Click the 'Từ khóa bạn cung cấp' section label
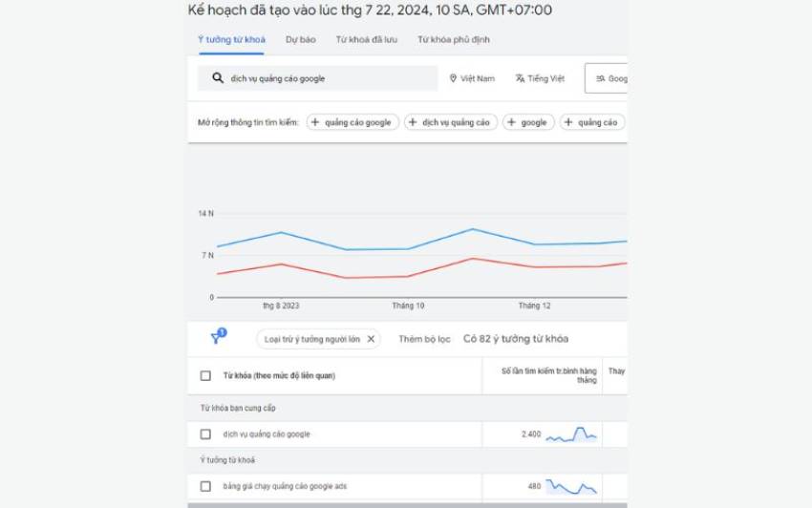812x508 pixels. pyautogui.click(x=238, y=408)
